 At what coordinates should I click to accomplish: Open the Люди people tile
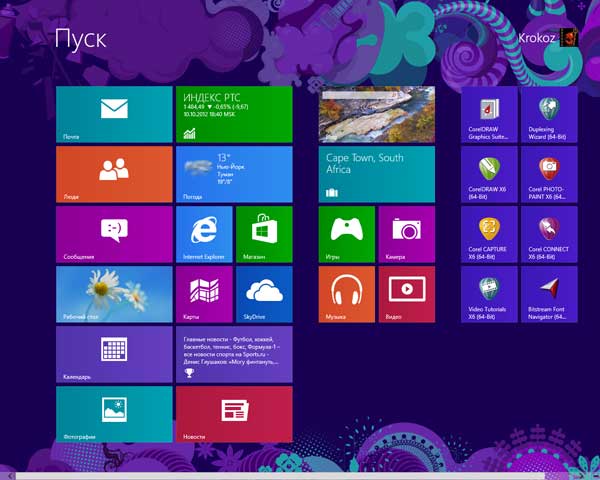114,174
